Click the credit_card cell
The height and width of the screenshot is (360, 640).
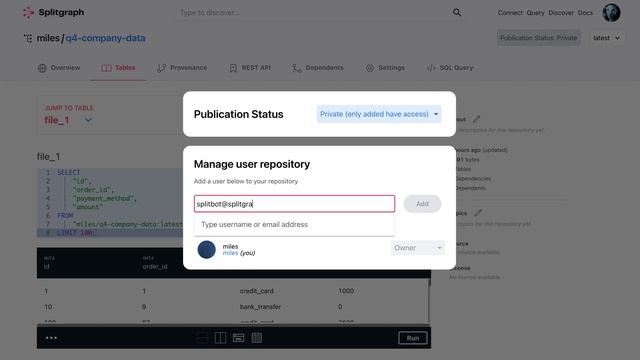tap(256, 291)
